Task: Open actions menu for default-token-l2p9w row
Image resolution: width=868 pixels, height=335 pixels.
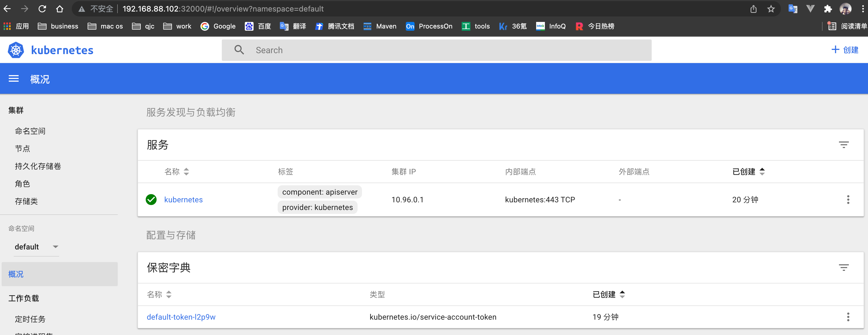Action: (x=848, y=317)
